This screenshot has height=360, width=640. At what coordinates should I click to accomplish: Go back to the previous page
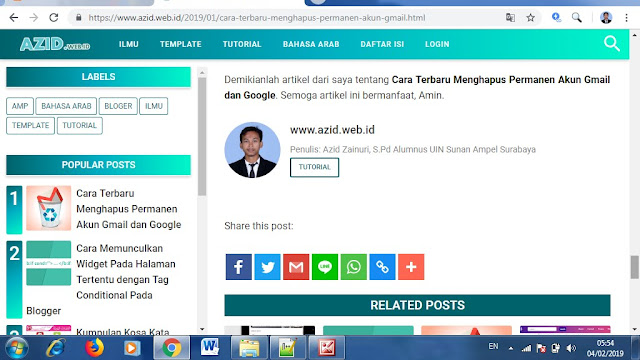(13, 18)
